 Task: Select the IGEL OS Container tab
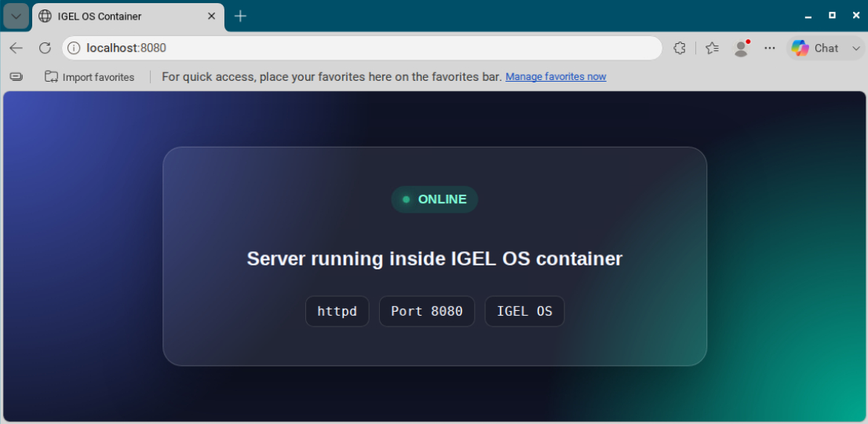pyautogui.click(x=129, y=16)
